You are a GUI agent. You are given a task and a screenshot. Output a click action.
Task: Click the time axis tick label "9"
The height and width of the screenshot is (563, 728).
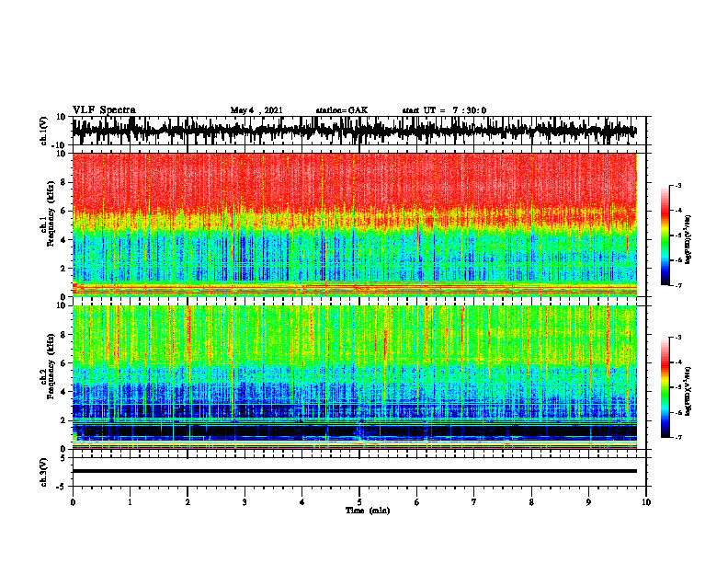point(588,502)
